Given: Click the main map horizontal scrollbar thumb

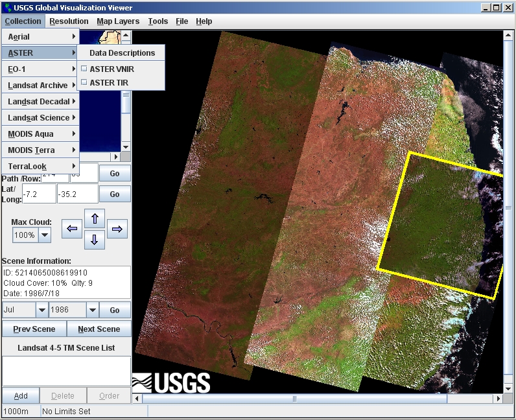Looking at the screenshot, I should (294, 399).
